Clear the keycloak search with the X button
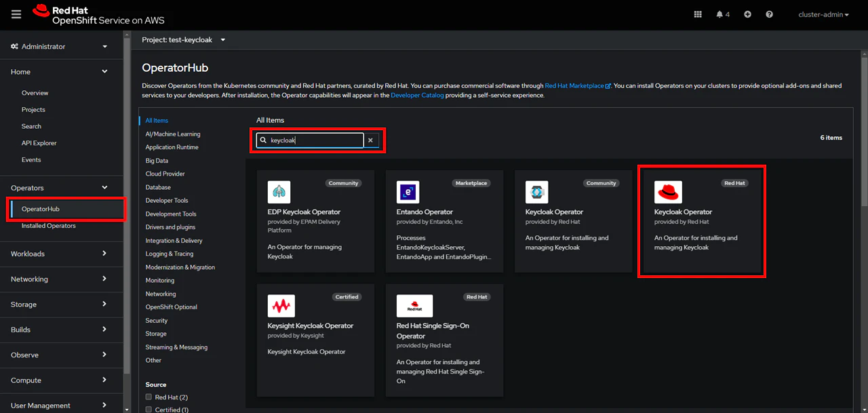Image resolution: width=868 pixels, height=413 pixels. pos(370,140)
